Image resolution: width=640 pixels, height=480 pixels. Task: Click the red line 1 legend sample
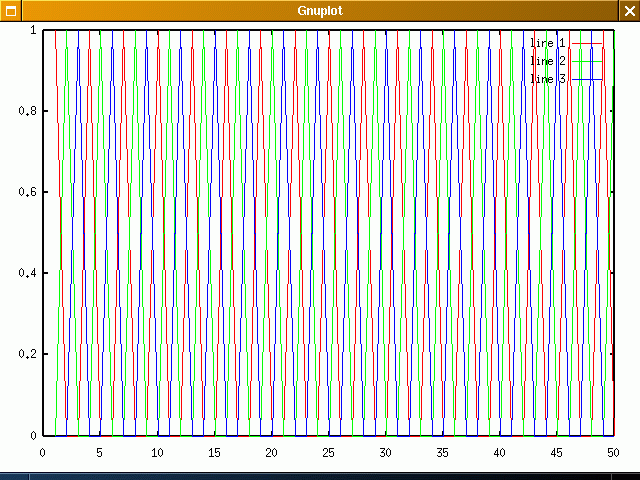(588, 43)
